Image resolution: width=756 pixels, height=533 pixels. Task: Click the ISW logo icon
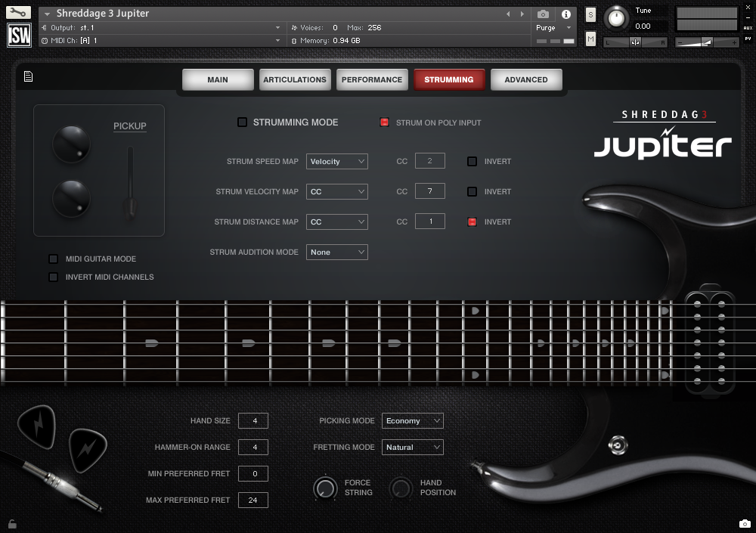(18, 35)
